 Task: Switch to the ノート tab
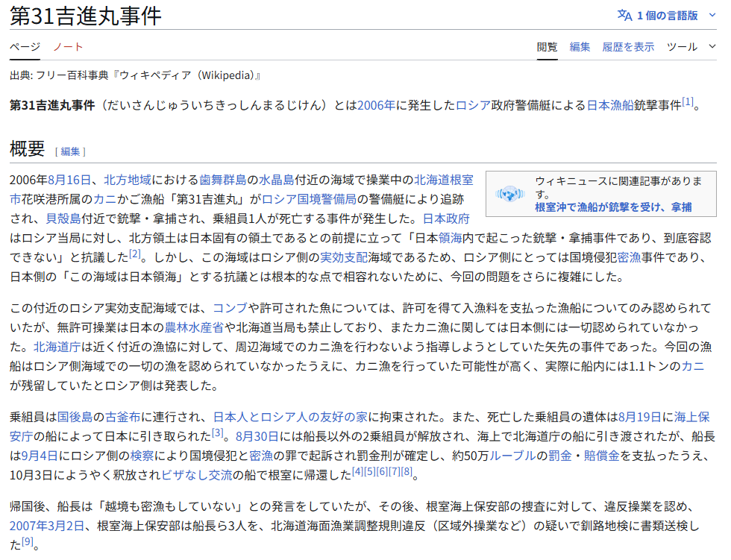click(68, 46)
